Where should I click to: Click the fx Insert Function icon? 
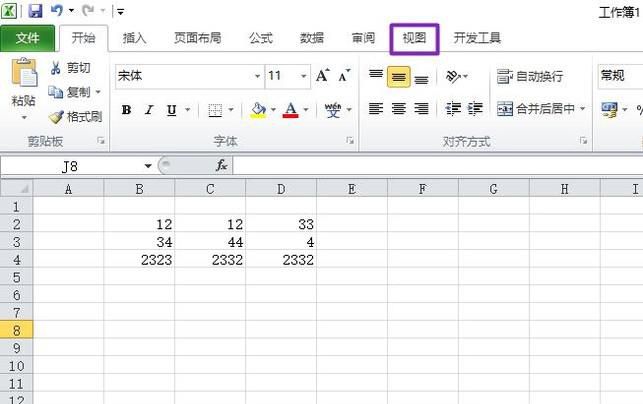point(221,165)
